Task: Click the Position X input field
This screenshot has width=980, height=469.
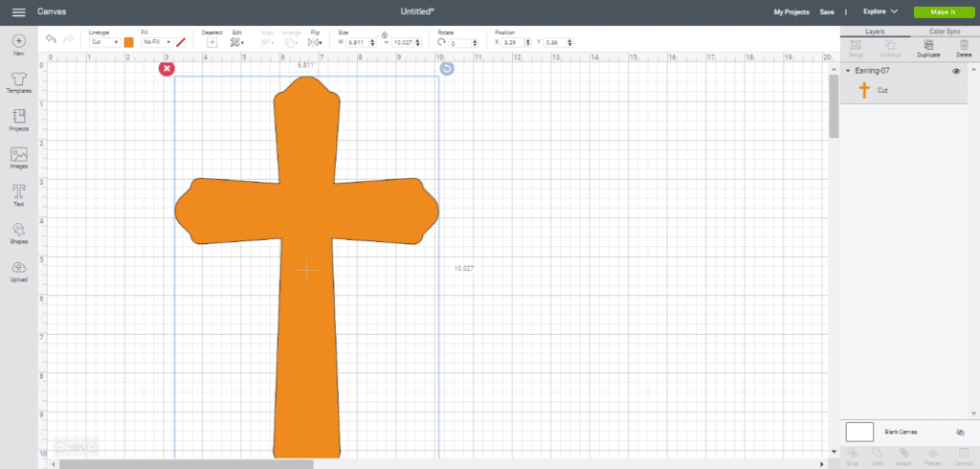Action: [513, 42]
